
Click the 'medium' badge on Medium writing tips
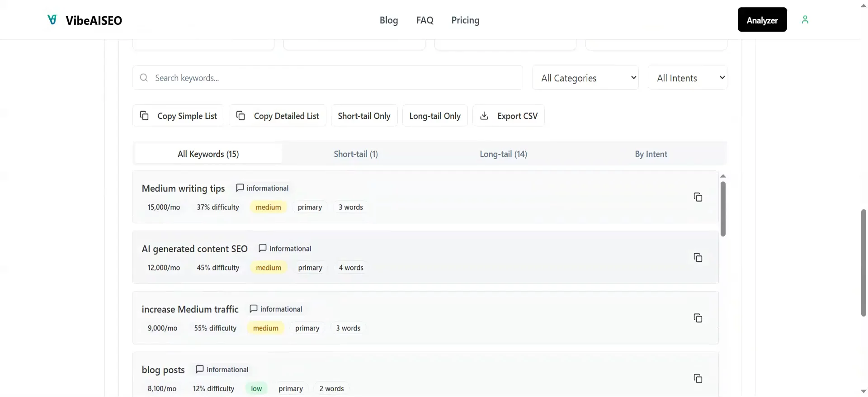coord(268,207)
